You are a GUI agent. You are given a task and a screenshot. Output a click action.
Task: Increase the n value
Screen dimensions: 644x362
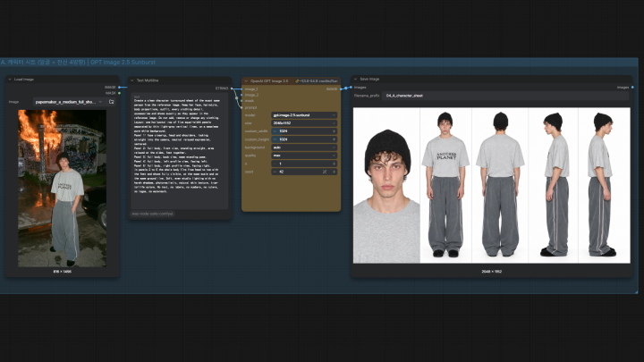coord(334,164)
